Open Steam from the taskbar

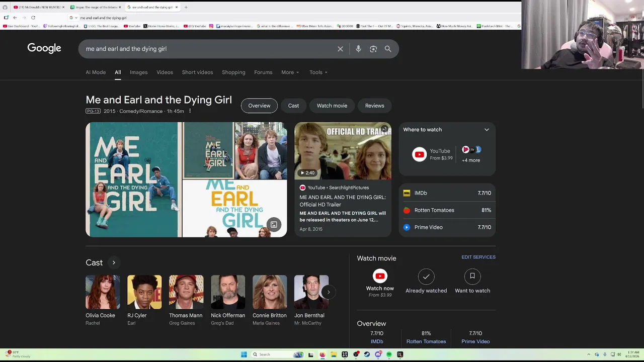[x=367, y=354]
